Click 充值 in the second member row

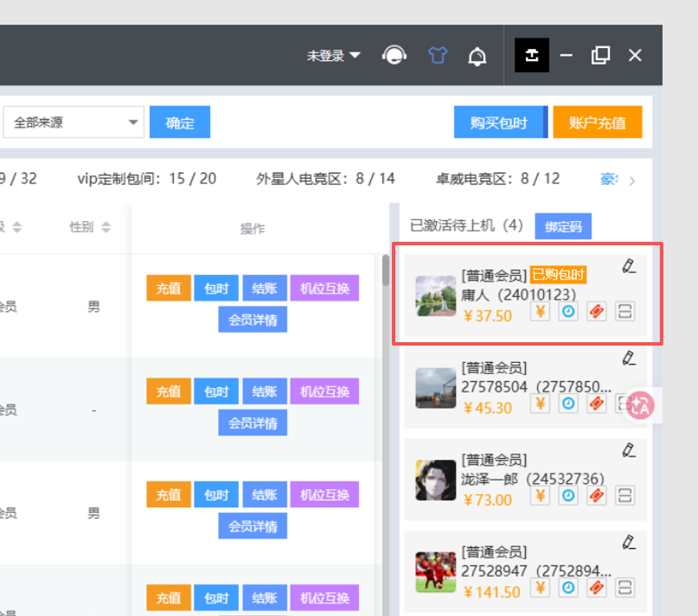[x=169, y=391]
